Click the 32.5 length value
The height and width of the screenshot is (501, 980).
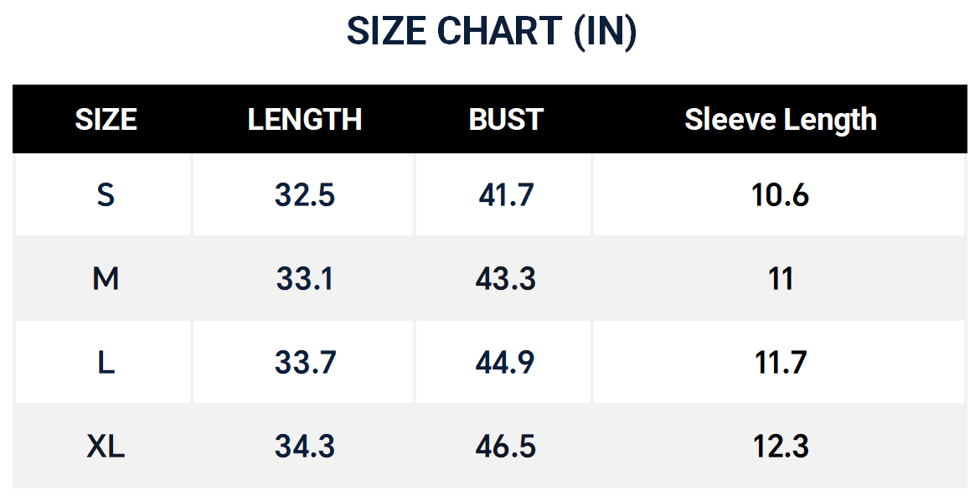[305, 194]
